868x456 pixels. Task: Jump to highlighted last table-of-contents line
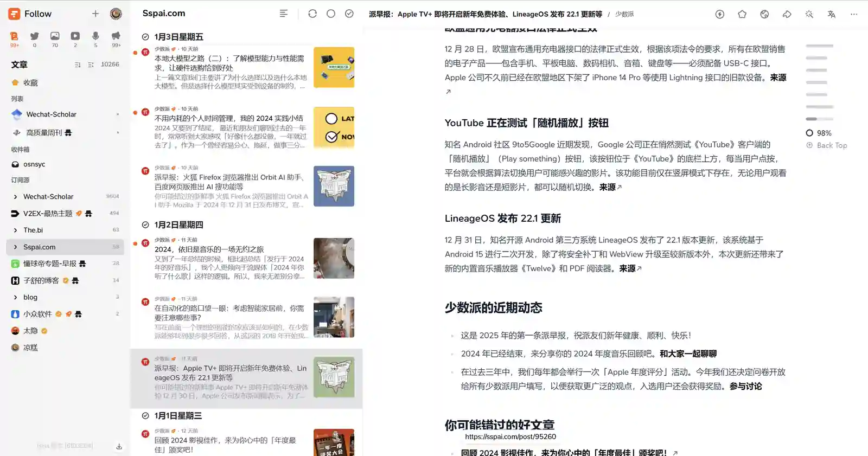coord(820,119)
